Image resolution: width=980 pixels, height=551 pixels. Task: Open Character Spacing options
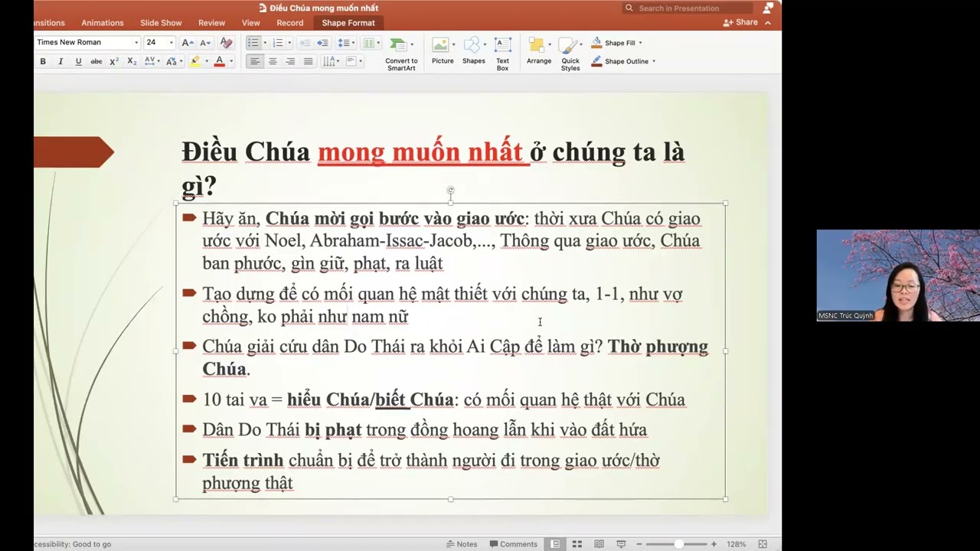(x=152, y=61)
